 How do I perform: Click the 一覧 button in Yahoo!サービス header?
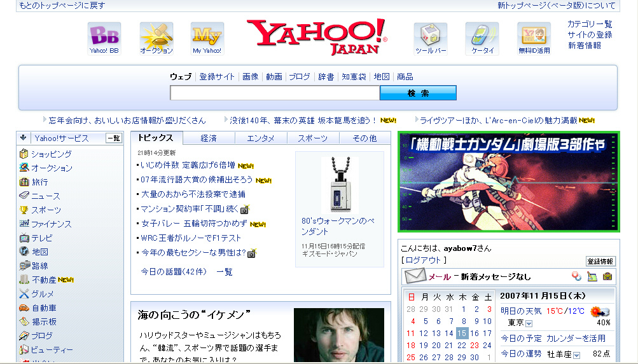coord(114,138)
